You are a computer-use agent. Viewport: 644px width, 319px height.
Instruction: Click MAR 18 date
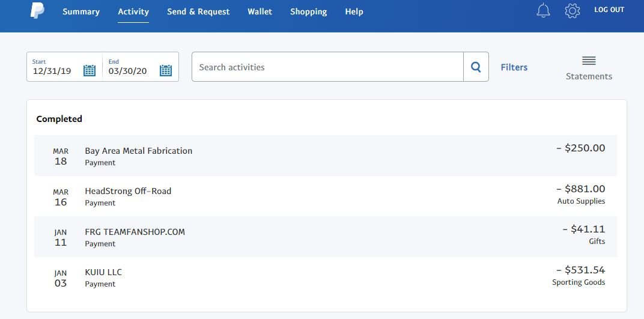click(x=61, y=157)
